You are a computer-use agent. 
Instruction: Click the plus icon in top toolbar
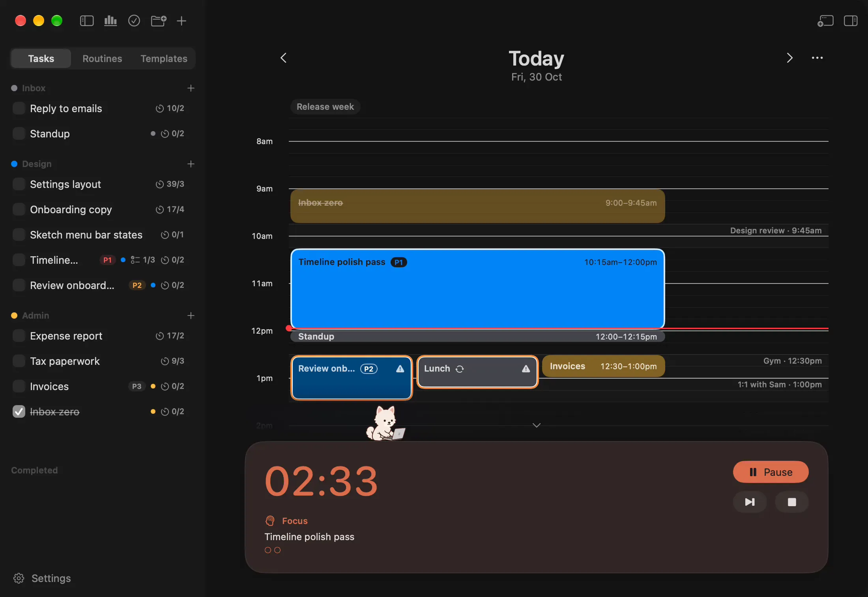[181, 21]
